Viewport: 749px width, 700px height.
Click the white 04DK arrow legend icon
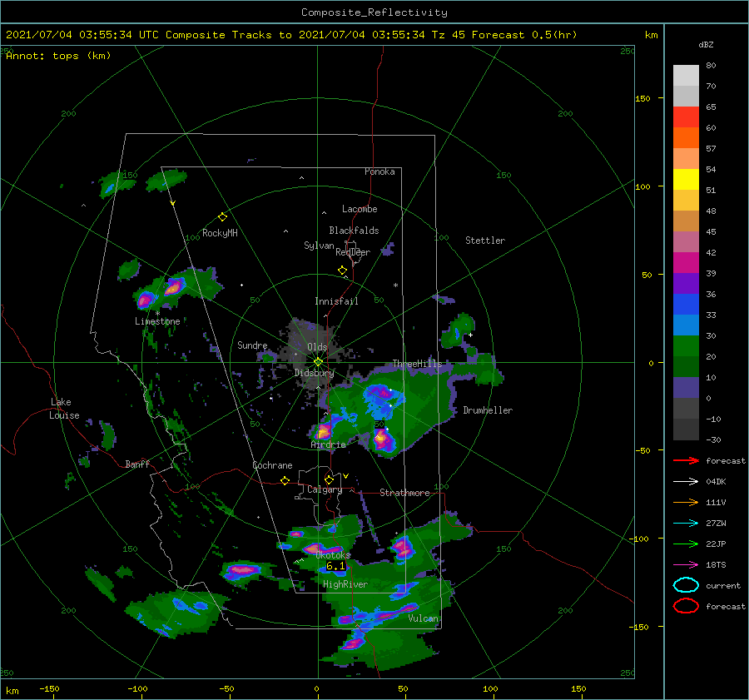point(686,482)
